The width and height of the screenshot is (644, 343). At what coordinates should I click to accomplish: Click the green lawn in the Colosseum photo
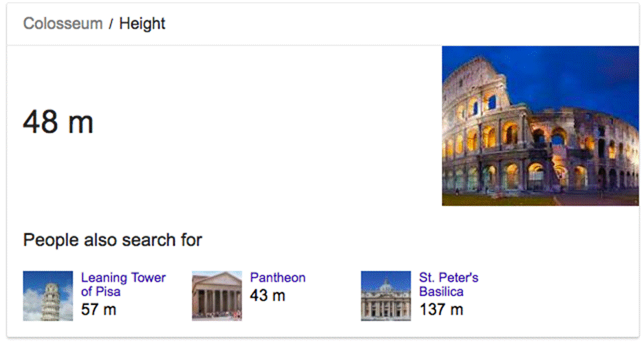pos(495,199)
